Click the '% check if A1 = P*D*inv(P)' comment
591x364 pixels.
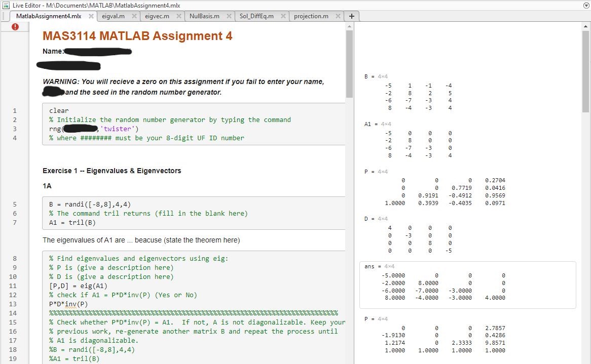coord(123,295)
